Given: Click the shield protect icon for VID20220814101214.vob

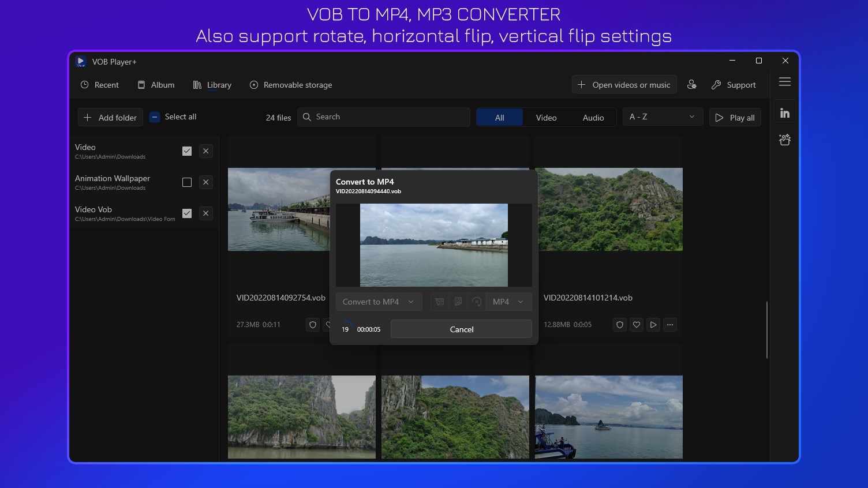Looking at the screenshot, I should click(x=619, y=324).
